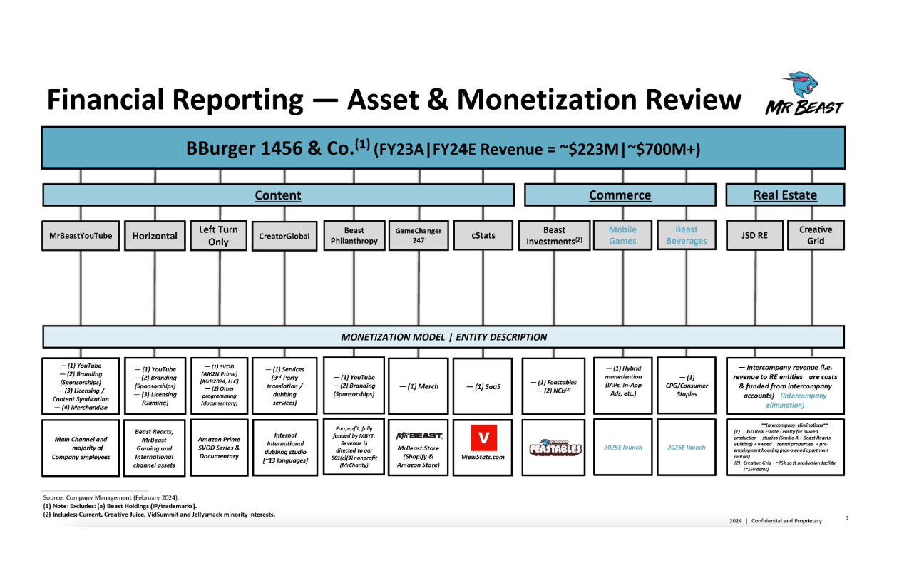Image resolution: width=924 pixels, height=573 pixels.
Task: Click the 'MONETIZATION MODEL | ENTITY DESCRIPTION' bar
Action: [443, 336]
